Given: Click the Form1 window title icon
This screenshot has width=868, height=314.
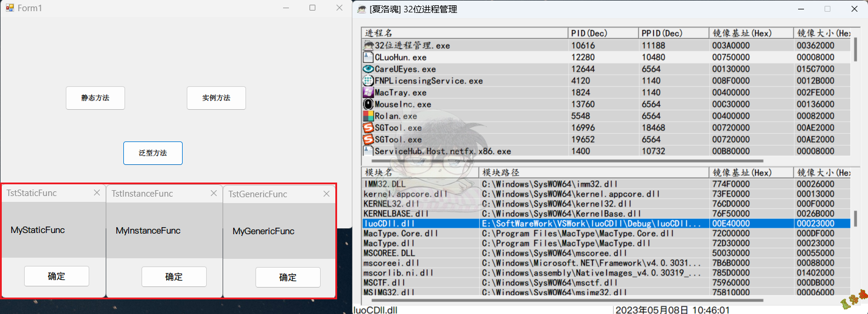Looking at the screenshot, I should (x=9, y=8).
